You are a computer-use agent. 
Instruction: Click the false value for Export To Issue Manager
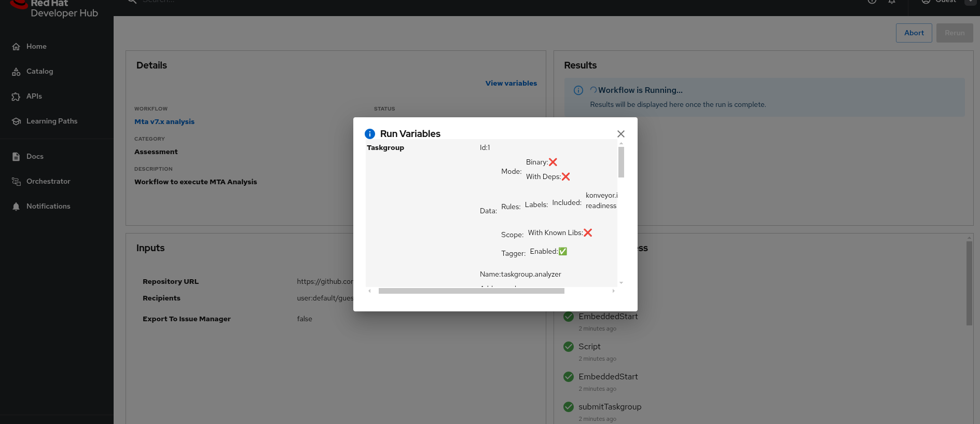305,319
